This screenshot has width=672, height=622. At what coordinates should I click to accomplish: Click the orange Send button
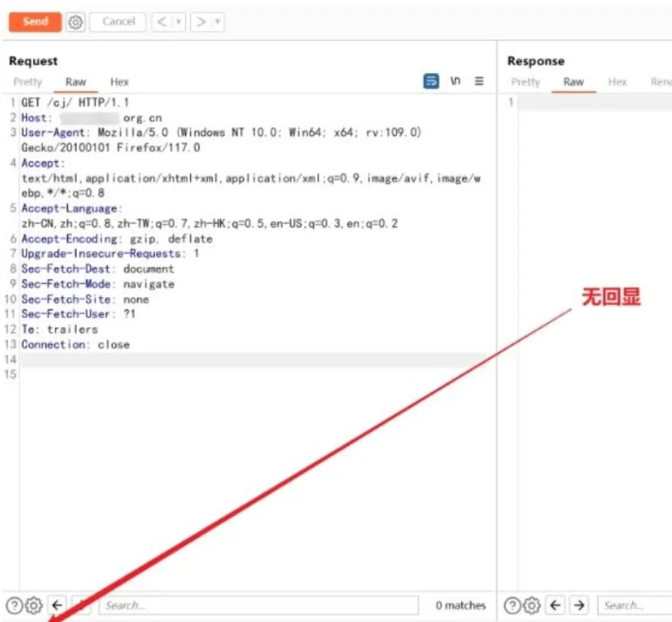tap(35, 21)
